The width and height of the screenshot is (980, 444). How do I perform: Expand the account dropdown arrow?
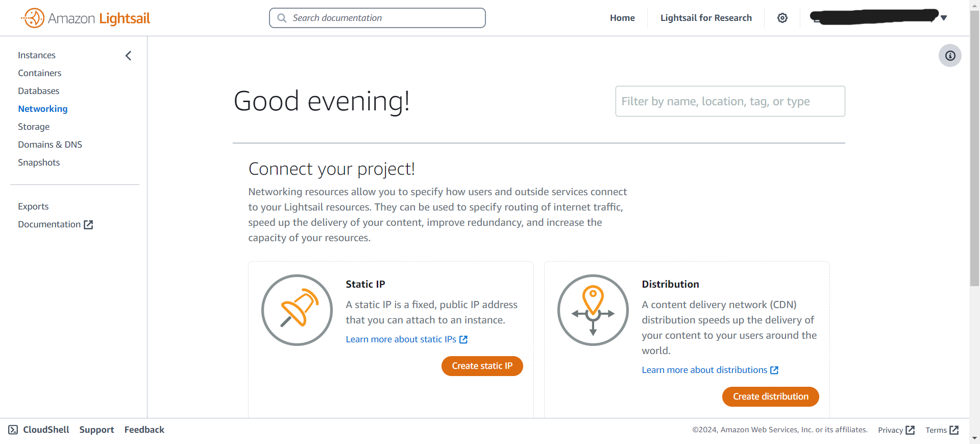(944, 18)
